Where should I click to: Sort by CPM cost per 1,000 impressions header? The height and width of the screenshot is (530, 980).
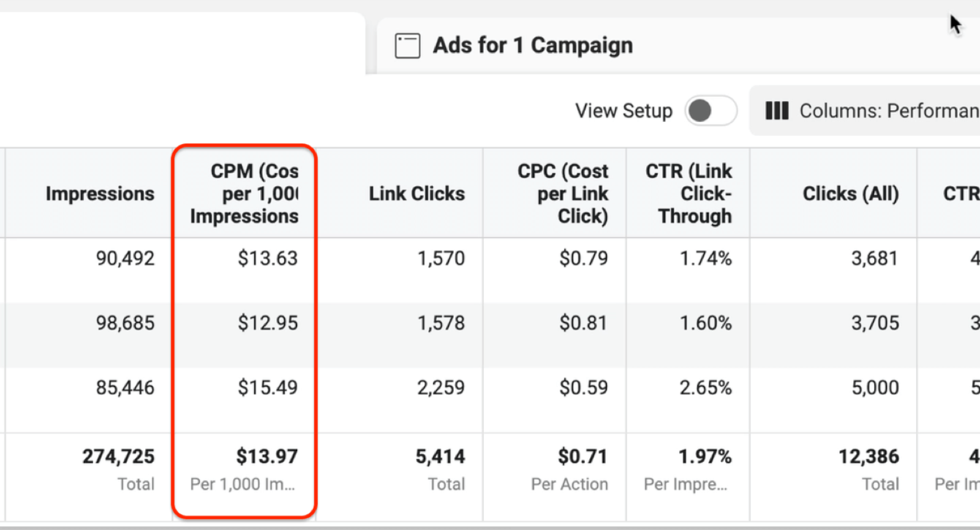pyautogui.click(x=244, y=194)
